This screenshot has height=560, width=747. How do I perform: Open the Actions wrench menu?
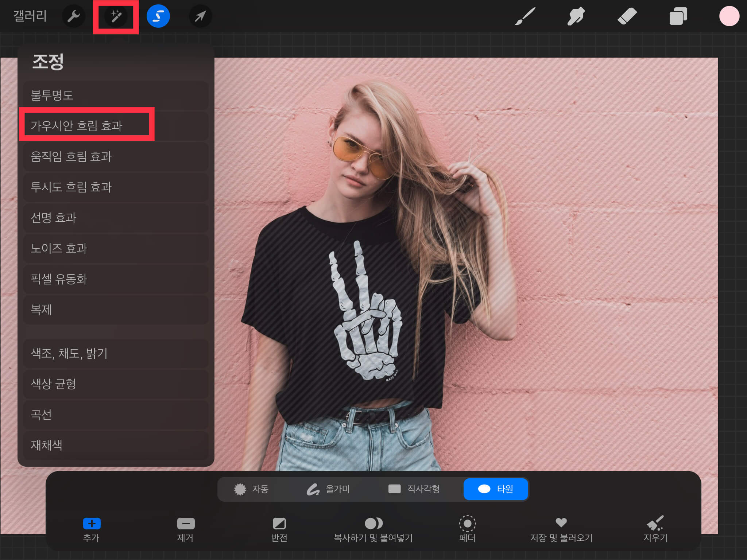74,16
